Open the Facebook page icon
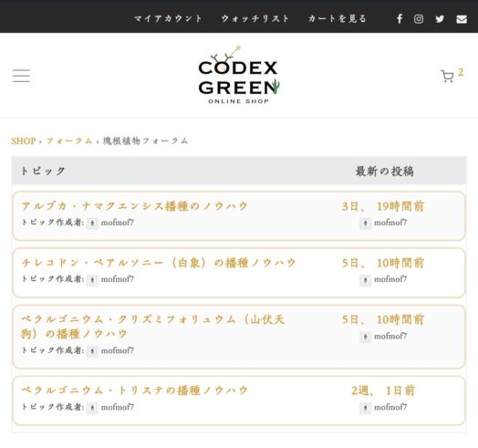The width and height of the screenshot is (478, 448). [x=400, y=19]
